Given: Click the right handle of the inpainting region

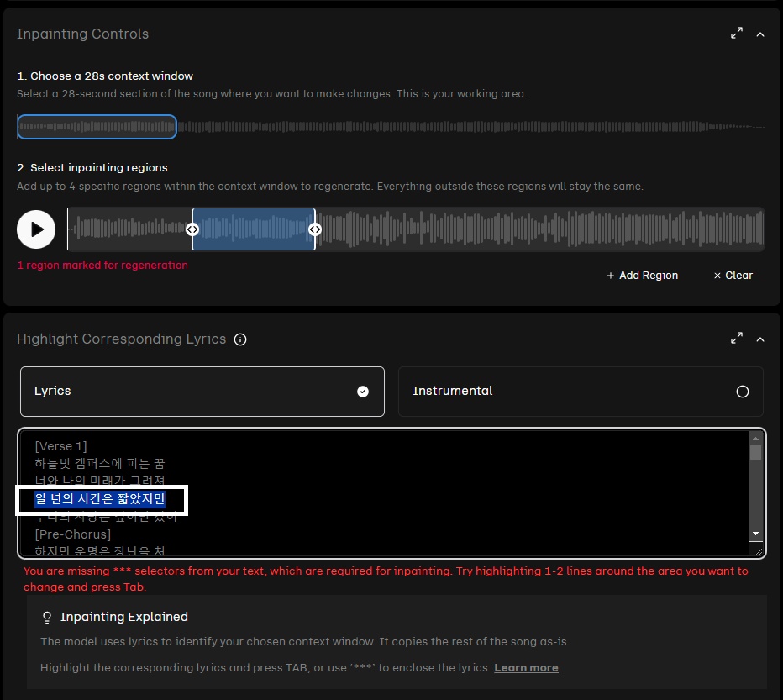Looking at the screenshot, I should tap(315, 229).
